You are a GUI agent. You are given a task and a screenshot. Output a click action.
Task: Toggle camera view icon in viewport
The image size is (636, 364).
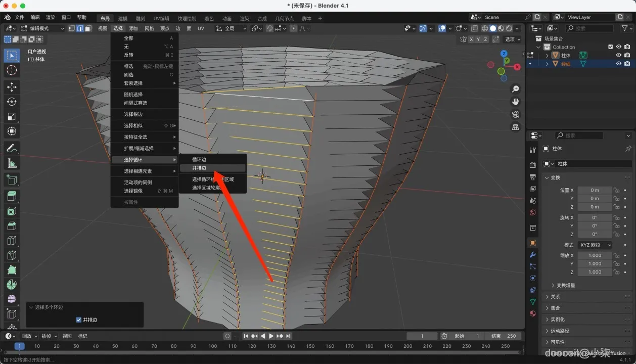click(x=515, y=114)
